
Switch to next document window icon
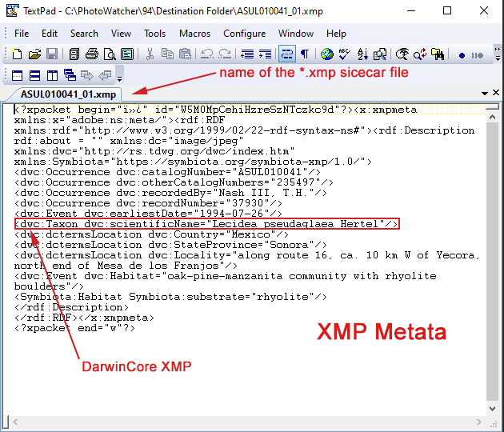tap(87, 76)
